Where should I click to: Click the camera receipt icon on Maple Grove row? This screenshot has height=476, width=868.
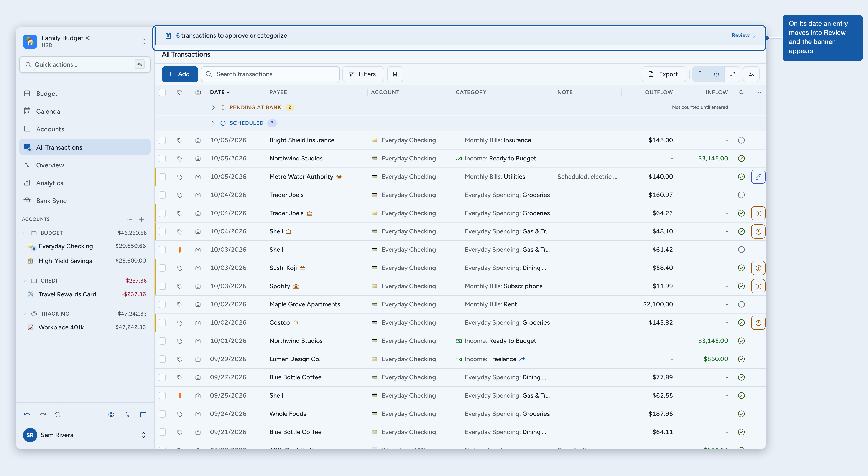(198, 304)
